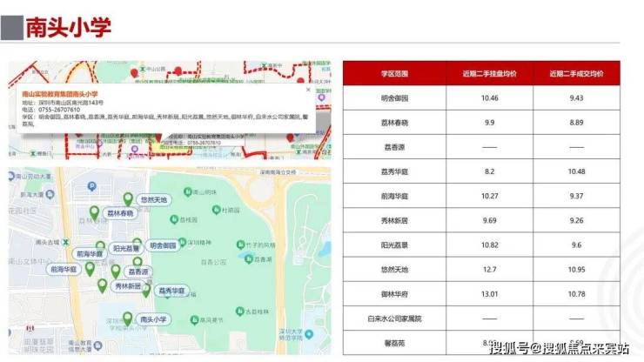
Task: Click the 9.43 transaction price cell
Action: pyautogui.click(x=577, y=97)
